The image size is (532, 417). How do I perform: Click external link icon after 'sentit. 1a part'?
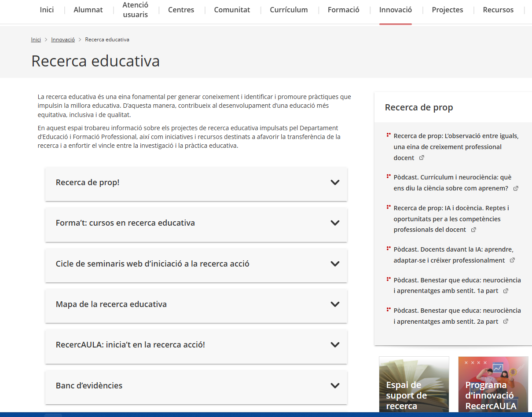pos(506,291)
